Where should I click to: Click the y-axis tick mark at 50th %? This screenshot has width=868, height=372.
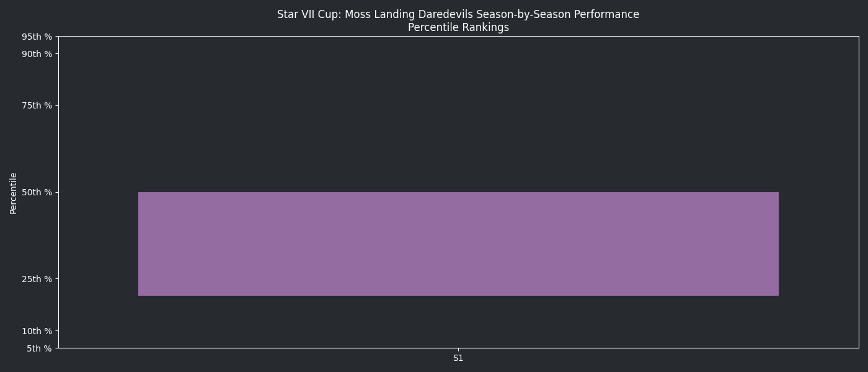[x=57, y=192]
